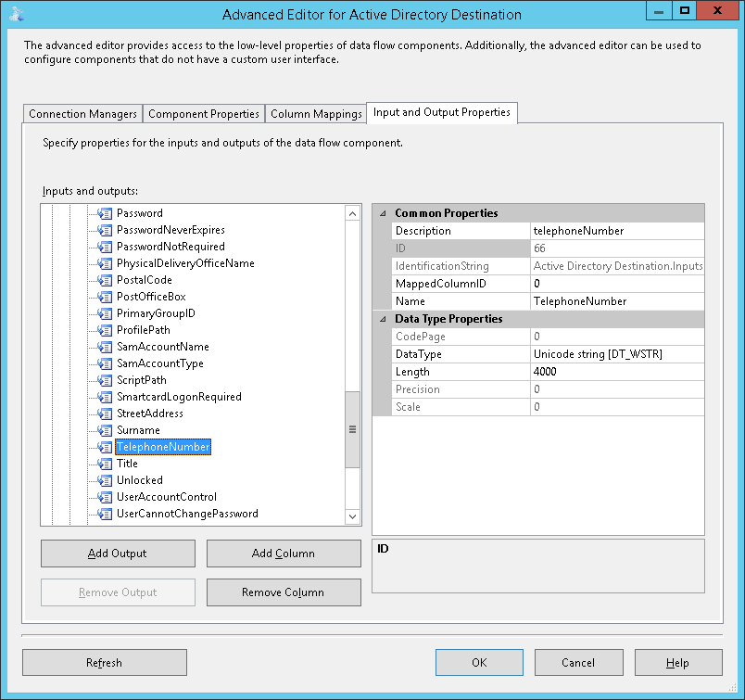Select the PostOfficeBox tree item
The height and width of the screenshot is (700, 745).
click(x=151, y=297)
